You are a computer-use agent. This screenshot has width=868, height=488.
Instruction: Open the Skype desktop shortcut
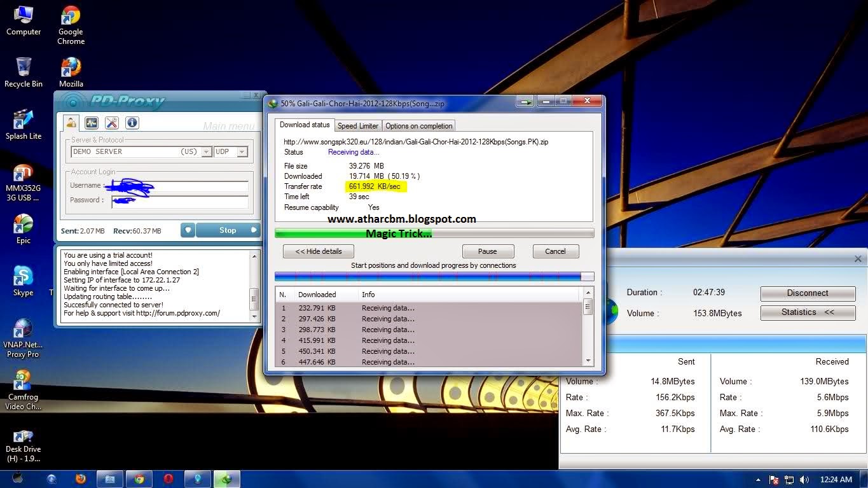click(x=24, y=281)
